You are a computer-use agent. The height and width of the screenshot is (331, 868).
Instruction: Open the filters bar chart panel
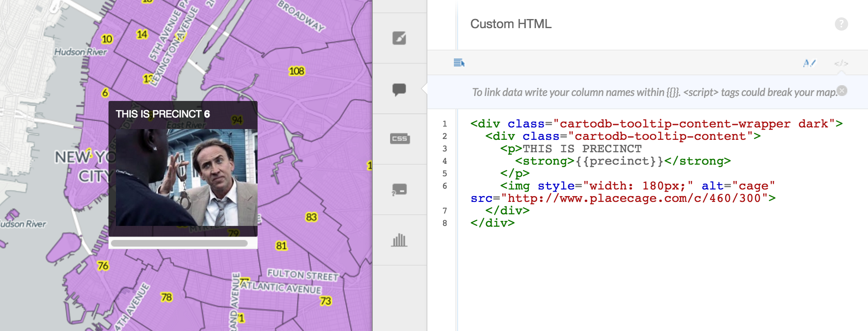[399, 240]
